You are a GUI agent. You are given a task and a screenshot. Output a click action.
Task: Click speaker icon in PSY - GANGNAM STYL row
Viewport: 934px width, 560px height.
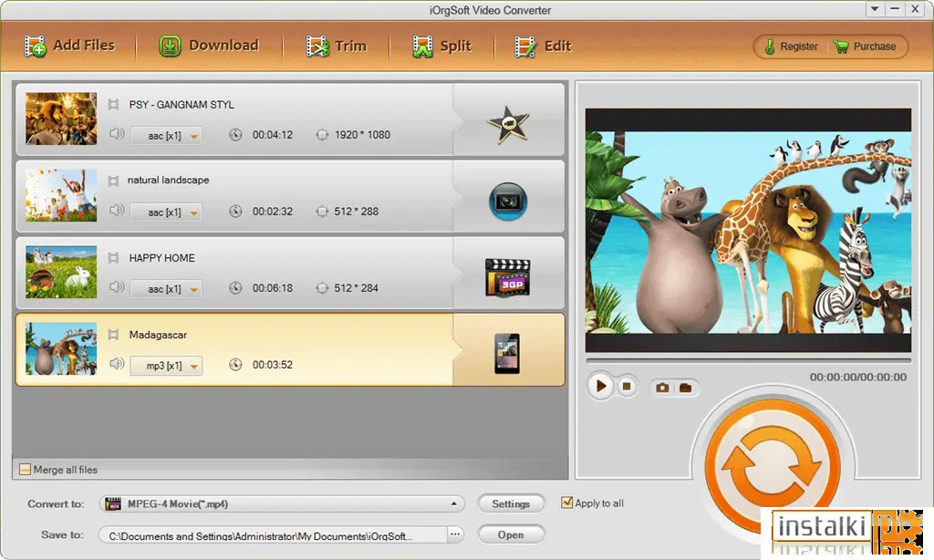pyautogui.click(x=117, y=133)
